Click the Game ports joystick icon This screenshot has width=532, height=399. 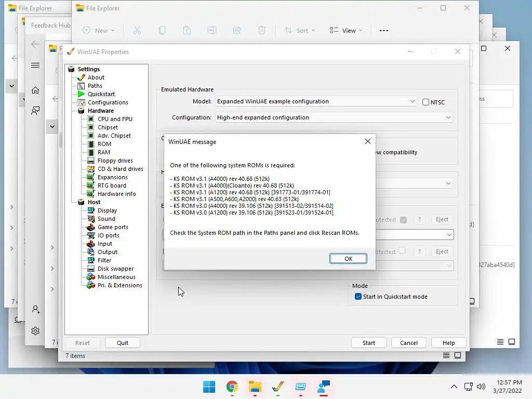pyautogui.click(x=90, y=227)
